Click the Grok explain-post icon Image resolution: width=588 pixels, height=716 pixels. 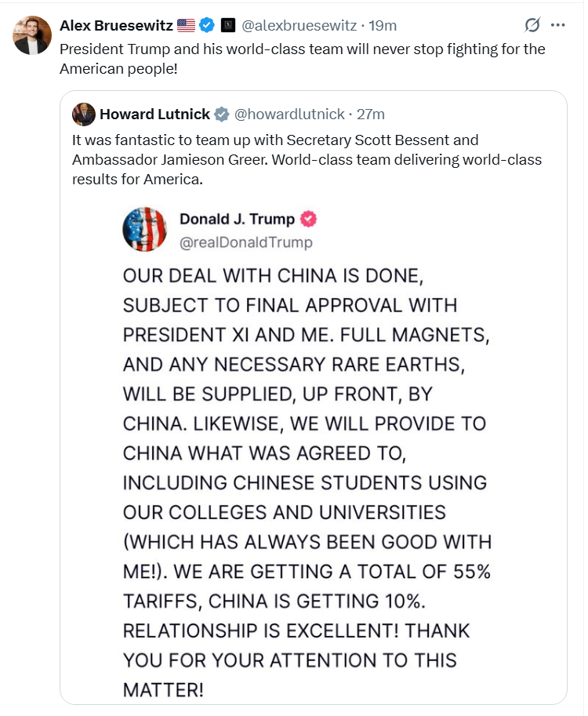click(532, 25)
